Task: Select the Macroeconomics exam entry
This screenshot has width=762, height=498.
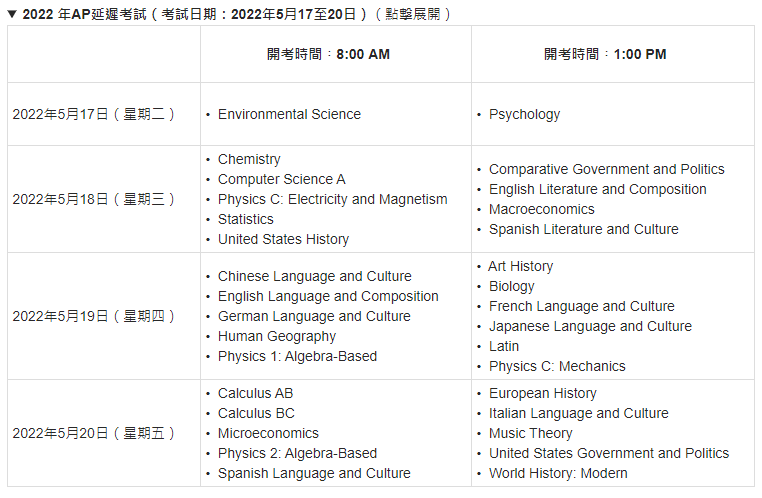Action: click(x=541, y=209)
